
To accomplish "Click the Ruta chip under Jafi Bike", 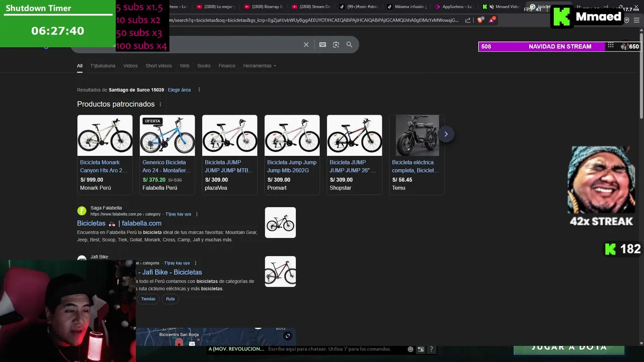I will pyautogui.click(x=171, y=299).
